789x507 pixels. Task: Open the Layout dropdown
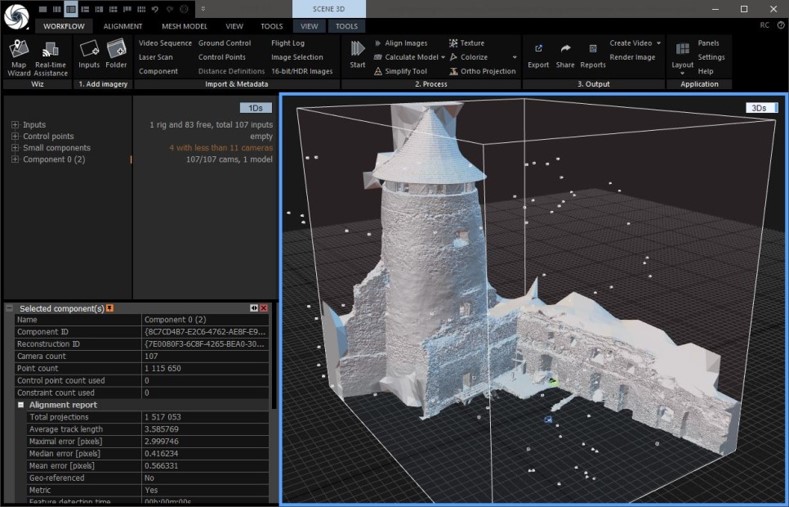(682, 65)
